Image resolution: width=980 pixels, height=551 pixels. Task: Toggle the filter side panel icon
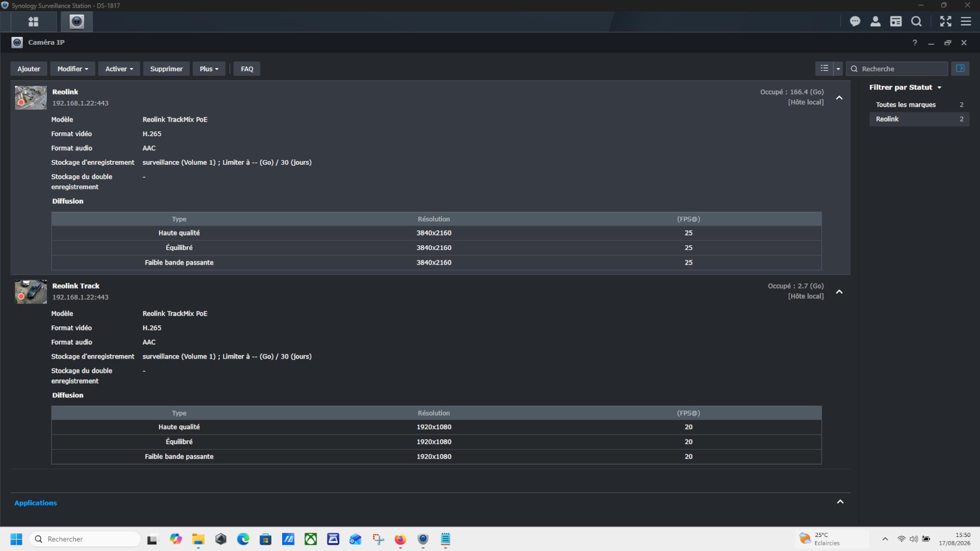pos(960,69)
